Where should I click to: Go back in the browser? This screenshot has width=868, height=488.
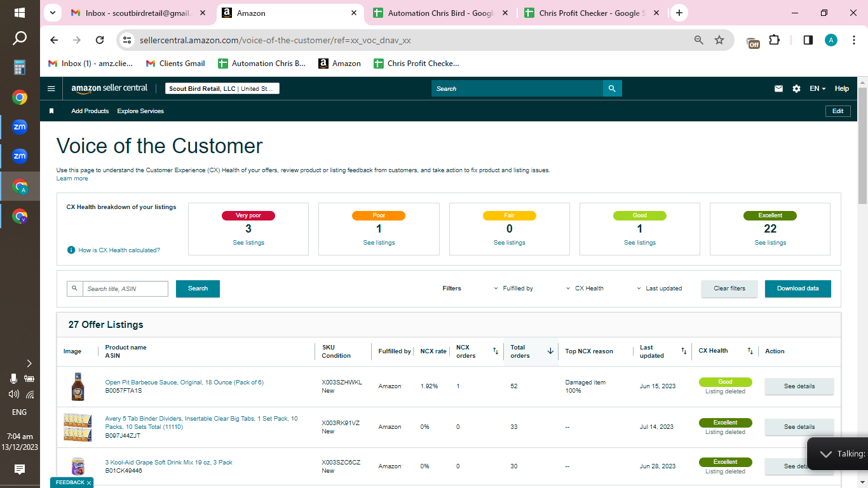[54, 40]
